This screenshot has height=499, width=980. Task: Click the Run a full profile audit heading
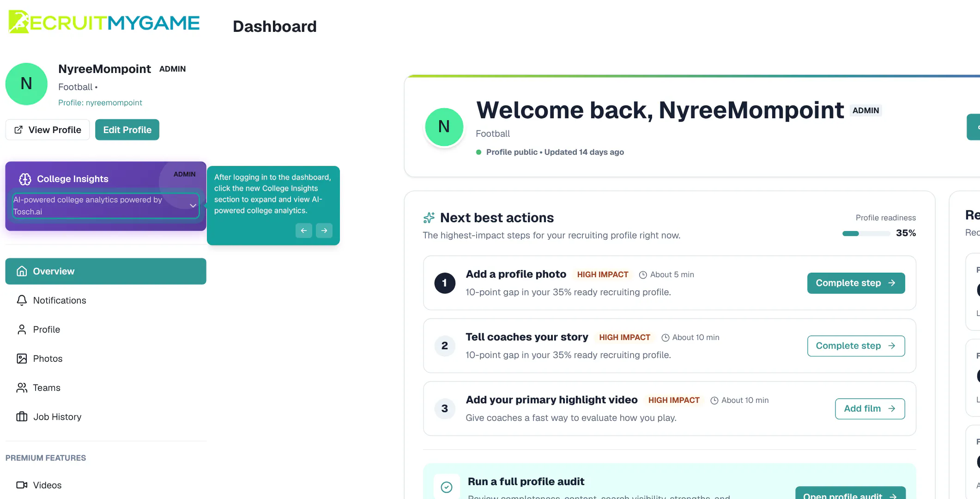click(526, 481)
